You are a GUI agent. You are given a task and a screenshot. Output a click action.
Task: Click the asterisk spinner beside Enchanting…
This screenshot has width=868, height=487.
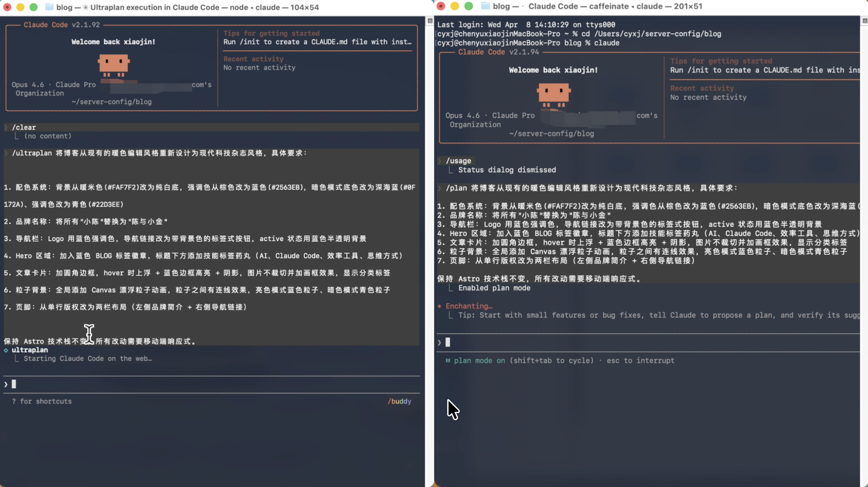pyautogui.click(x=439, y=306)
